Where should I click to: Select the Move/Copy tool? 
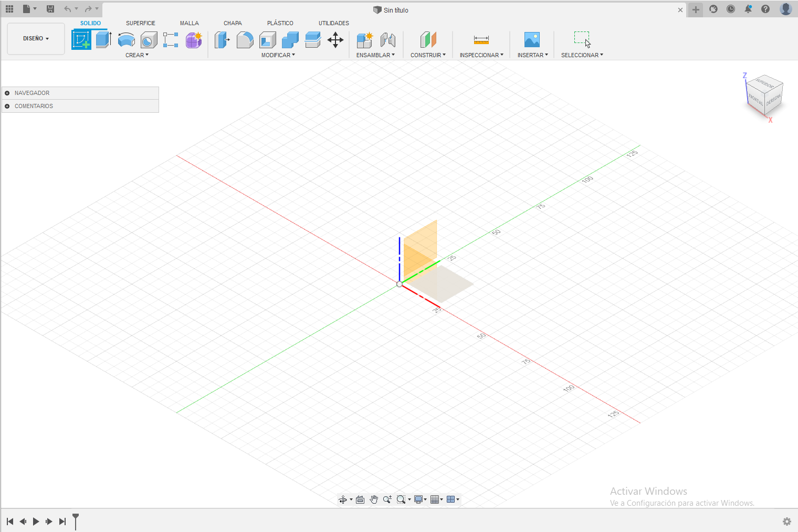pos(335,40)
